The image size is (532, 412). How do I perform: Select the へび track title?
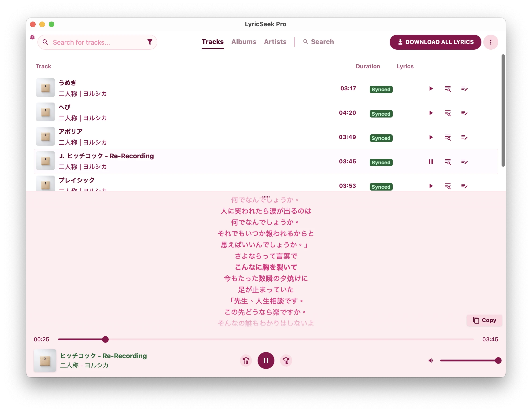[x=65, y=107]
